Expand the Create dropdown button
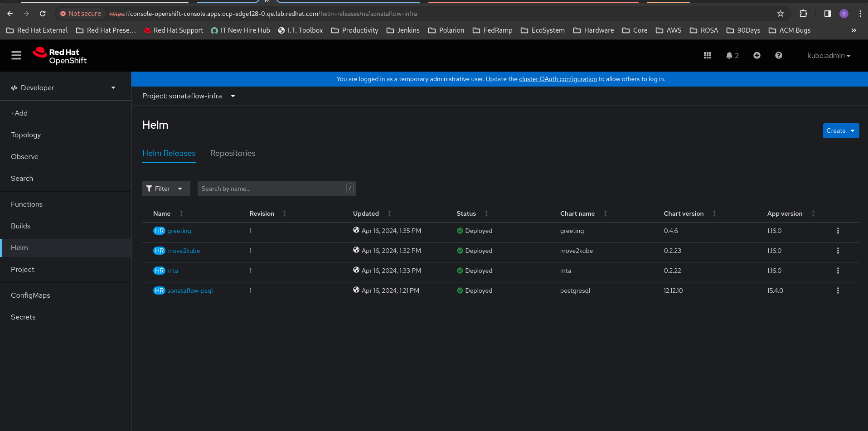The width and height of the screenshot is (868, 431). (x=841, y=131)
